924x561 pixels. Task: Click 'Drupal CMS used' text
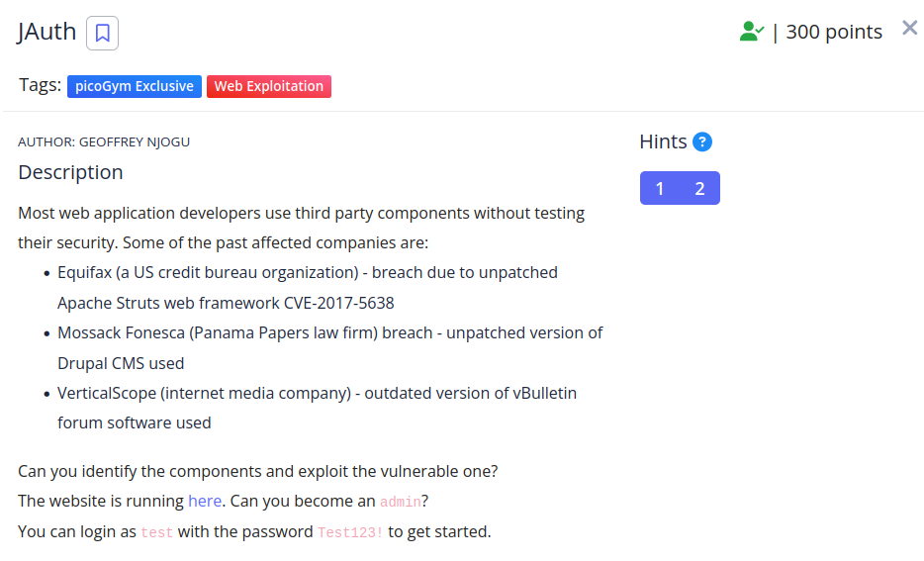pyautogui.click(x=121, y=363)
